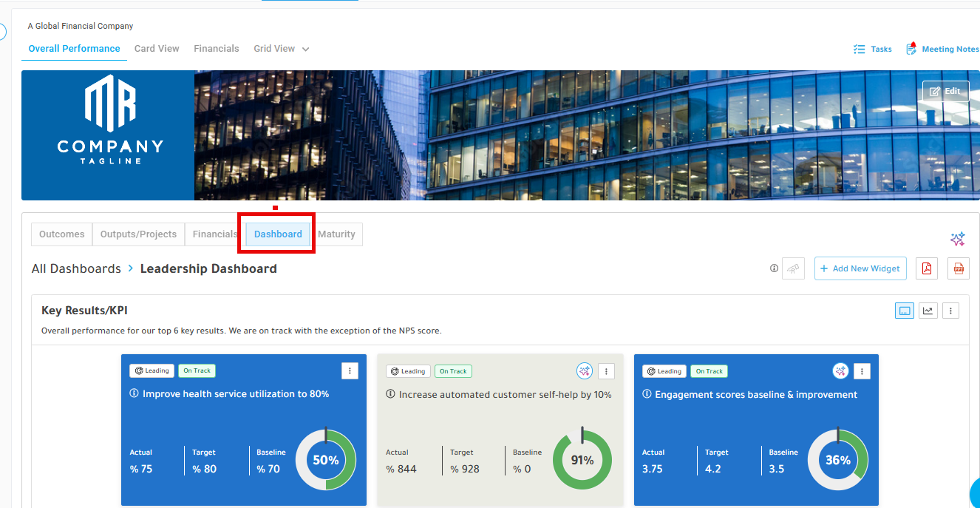980x508 pixels.
Task: Click Target value 4.2
Action: pyautogui.click(x=713, y=469)
